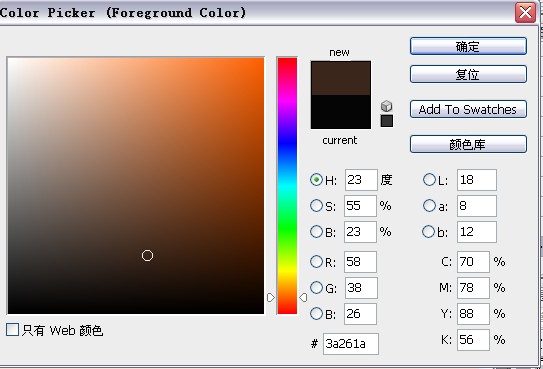Click the 复位 reset button
Viewport: 543px width, 369px height.
coord(468,74)
